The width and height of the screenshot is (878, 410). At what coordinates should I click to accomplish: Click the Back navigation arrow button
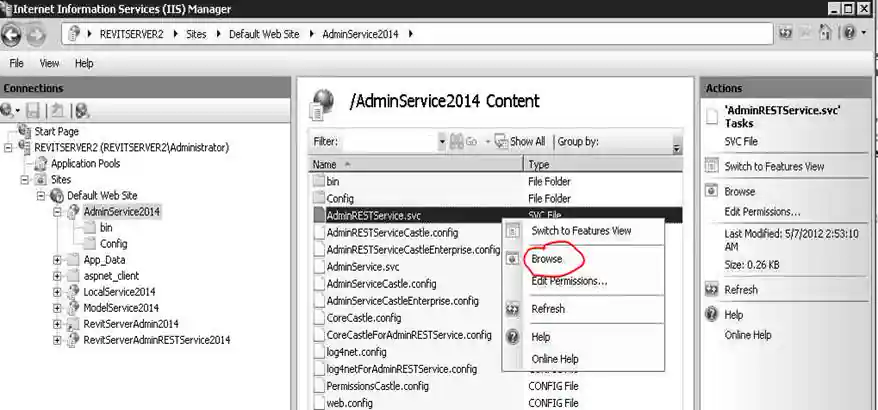point(14,34)
